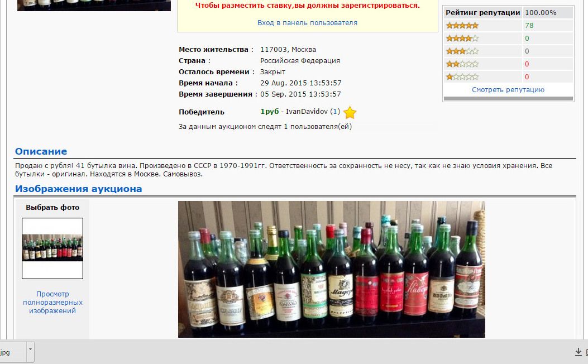Click the two-star rating row icon
The width and height of the screenshot is (588, 364).
(462, 64)
